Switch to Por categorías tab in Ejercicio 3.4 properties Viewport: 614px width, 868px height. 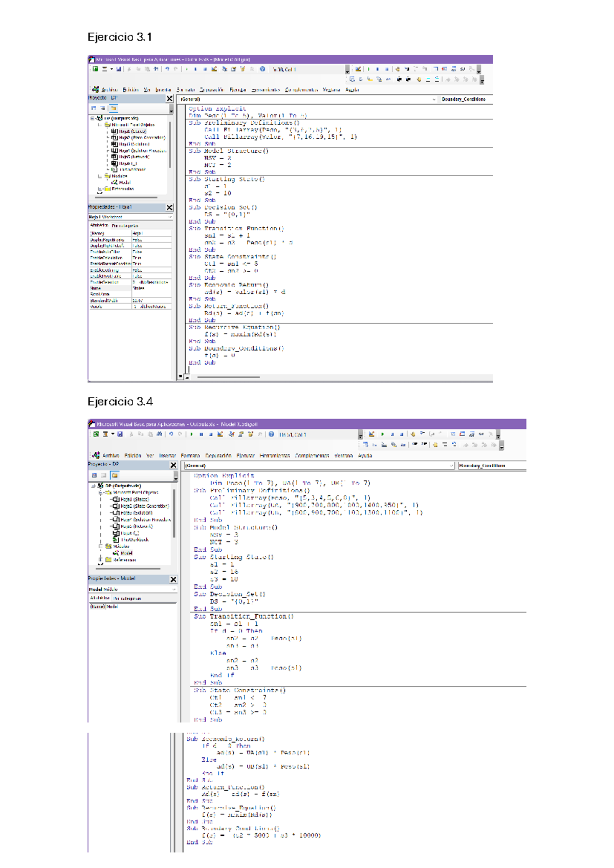click(127, 598)
